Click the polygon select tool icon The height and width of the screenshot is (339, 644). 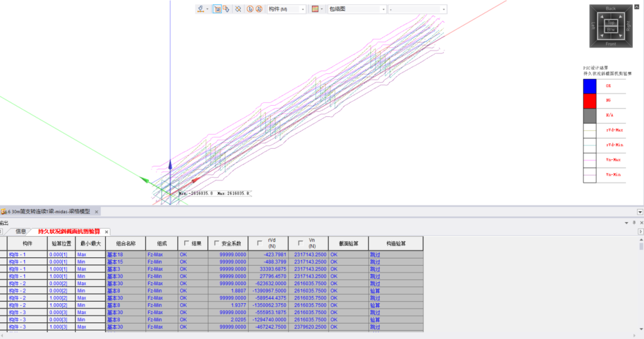point(226,9)
